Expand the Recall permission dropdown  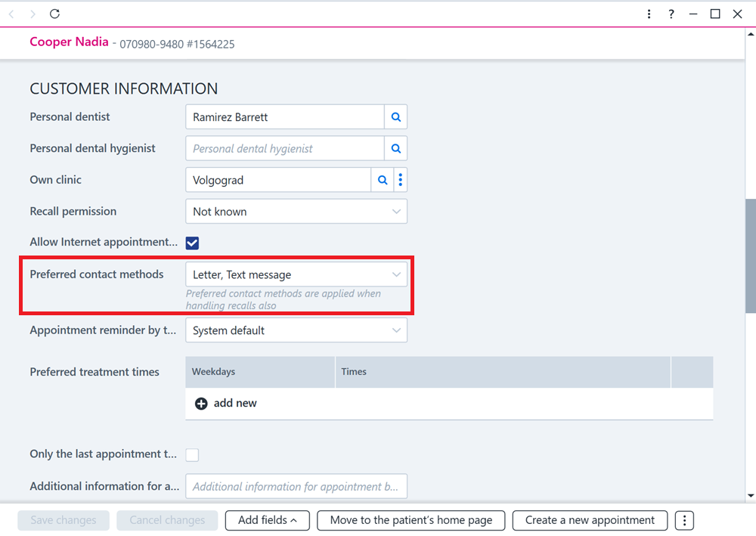tap(296, 211)
